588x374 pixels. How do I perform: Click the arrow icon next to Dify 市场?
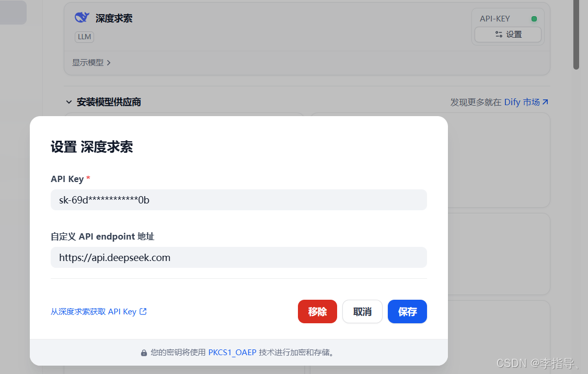click(545, 102)
